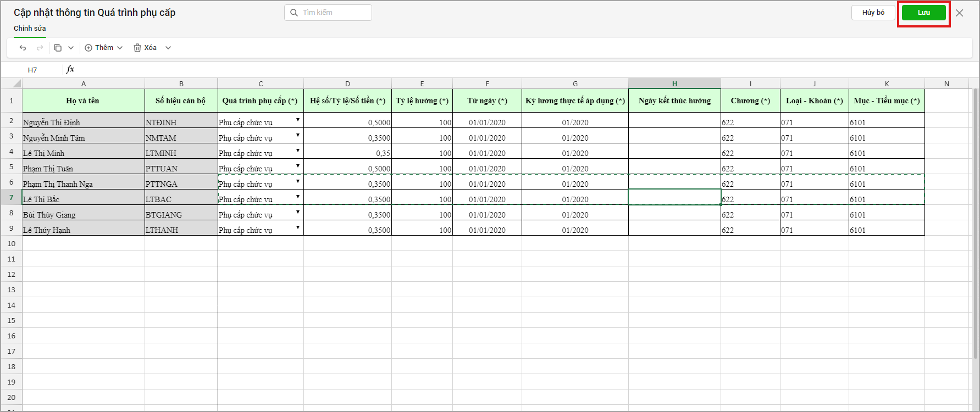980x412 pixels.
Task: Open allowance type dropdown for Nguyễn Thị Định
Action: (298, 120)
